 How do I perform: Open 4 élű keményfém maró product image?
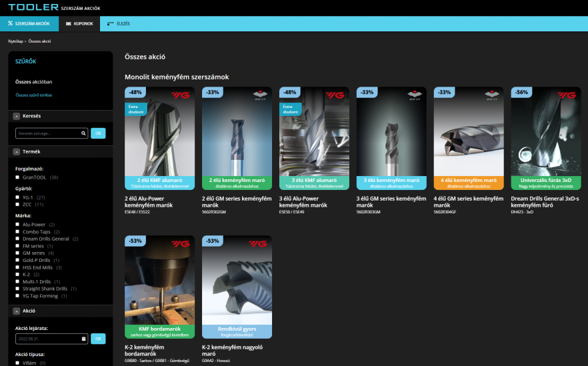pos(469,139)
